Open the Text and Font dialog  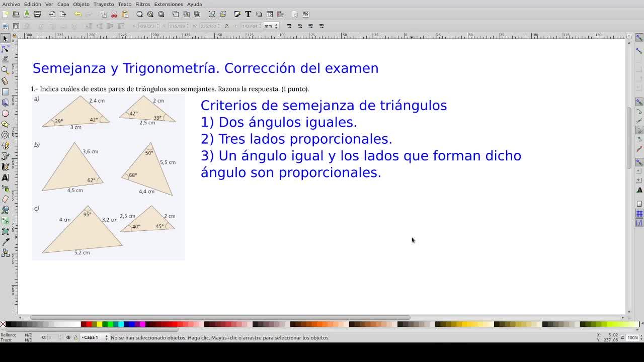(x=248, y=14)
